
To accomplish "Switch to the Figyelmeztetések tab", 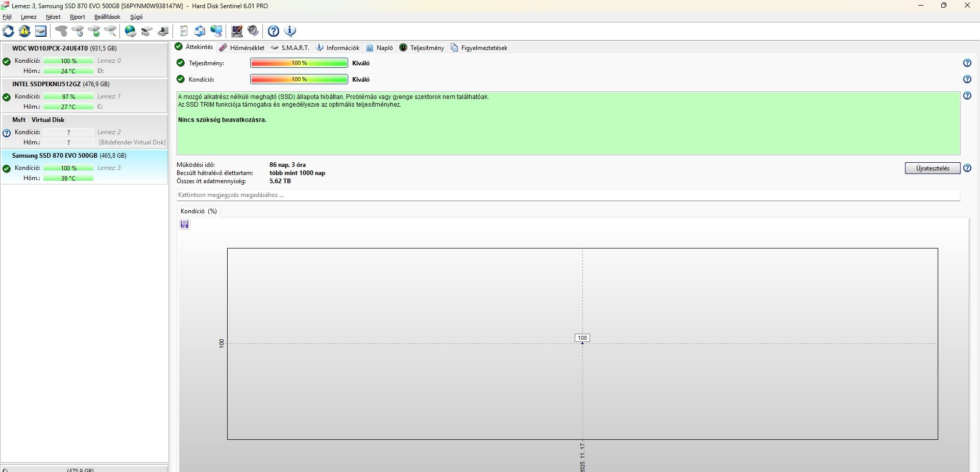I will point(479,47).
